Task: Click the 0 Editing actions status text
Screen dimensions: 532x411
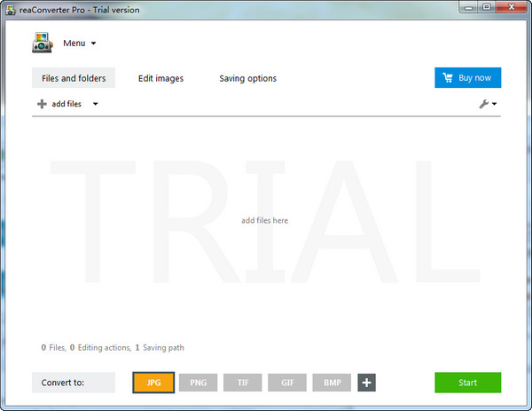Action: click(x=100, y=347)
